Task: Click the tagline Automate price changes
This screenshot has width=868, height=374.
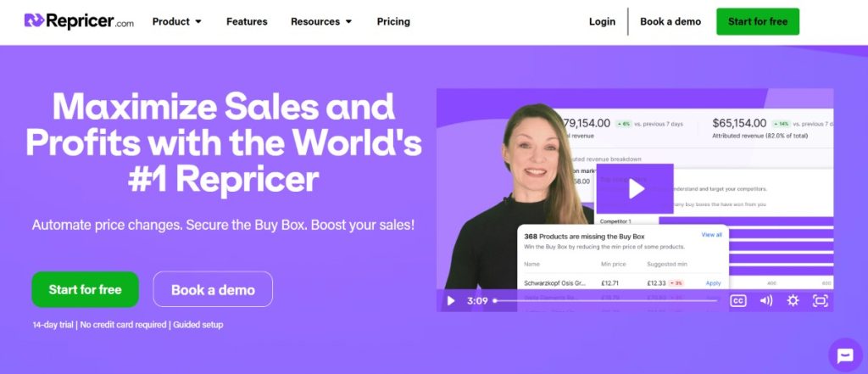Action: (223, 226)
